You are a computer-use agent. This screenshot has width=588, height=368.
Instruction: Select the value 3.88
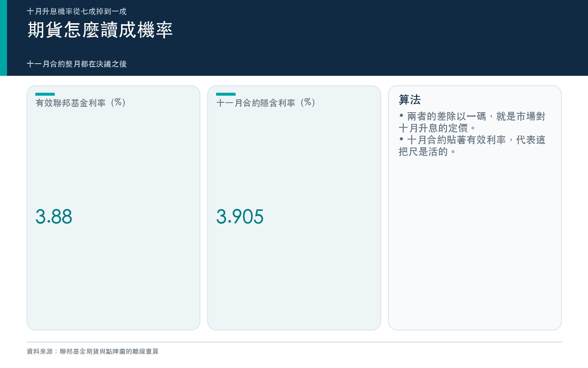54,216
